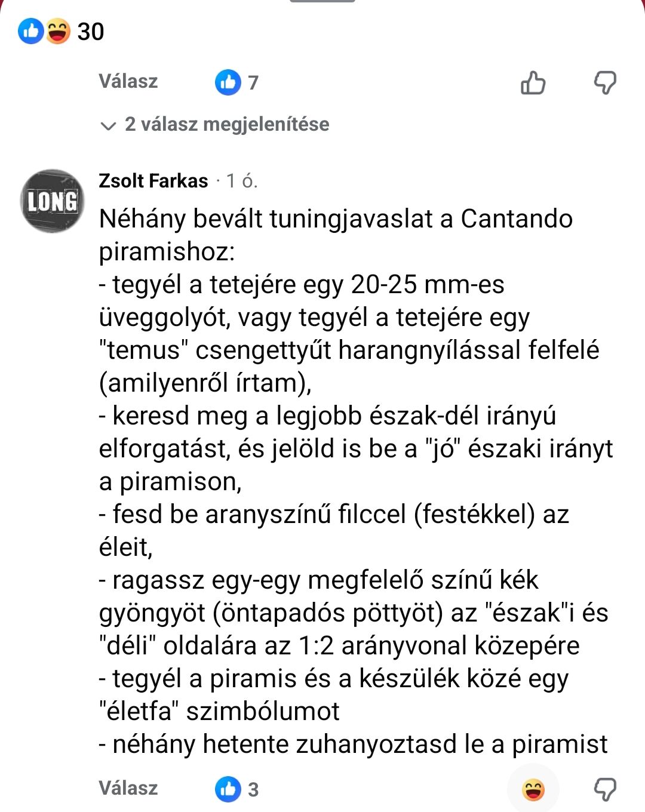
Task: View the 7 likes count on upper comment
Action: point(253,82)
